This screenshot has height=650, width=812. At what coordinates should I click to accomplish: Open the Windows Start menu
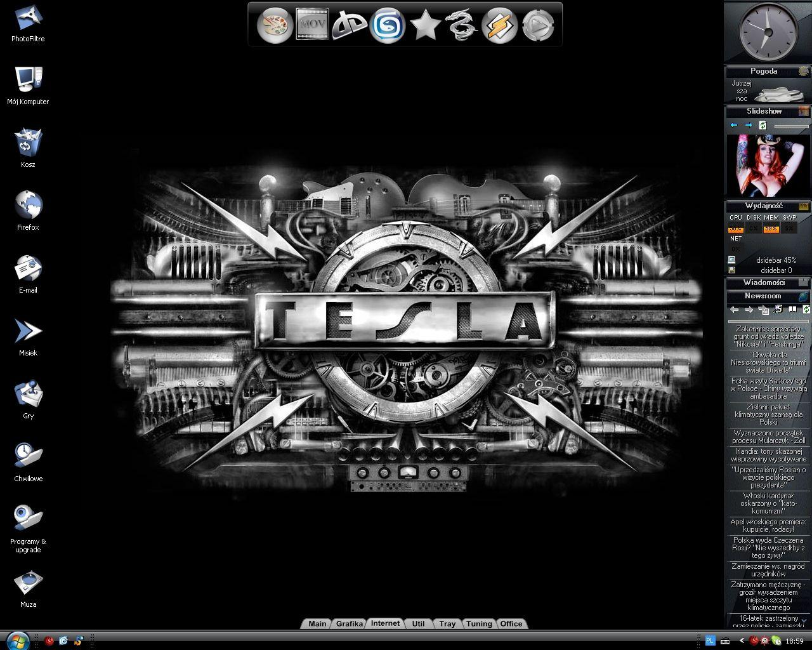coord(16,640)
